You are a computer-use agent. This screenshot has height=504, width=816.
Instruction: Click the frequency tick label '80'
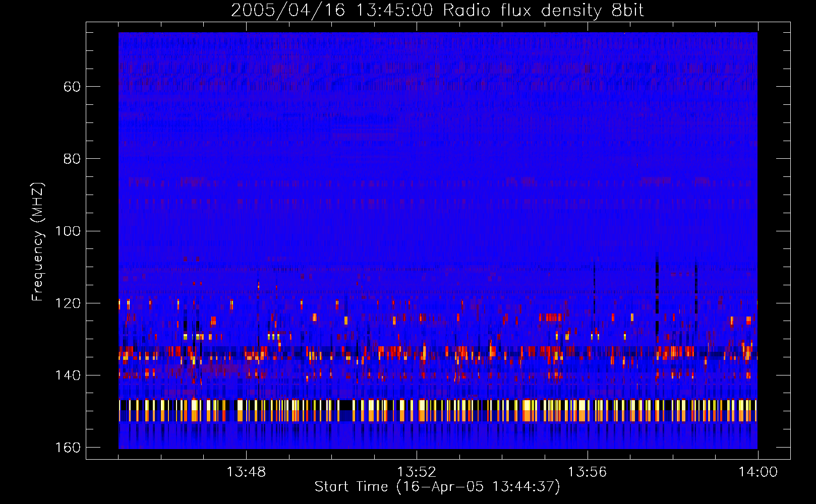pos(72,159)
